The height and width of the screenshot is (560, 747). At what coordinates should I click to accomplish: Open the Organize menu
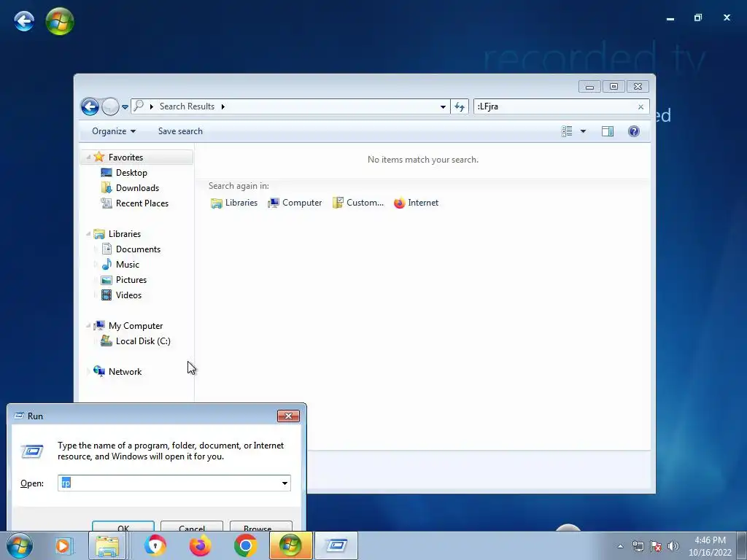113,131
